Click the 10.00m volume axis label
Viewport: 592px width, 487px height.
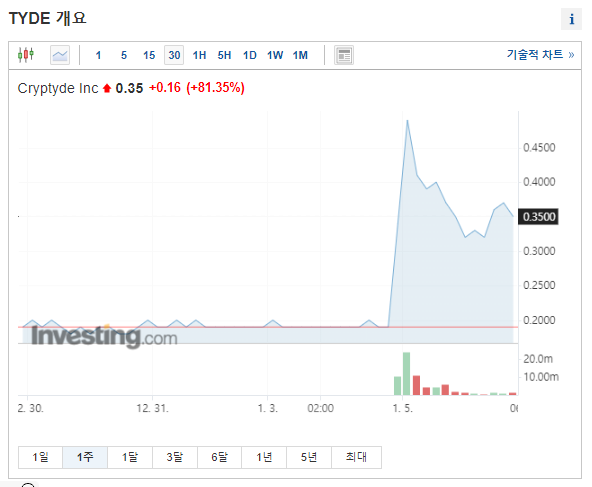(541, 377)
